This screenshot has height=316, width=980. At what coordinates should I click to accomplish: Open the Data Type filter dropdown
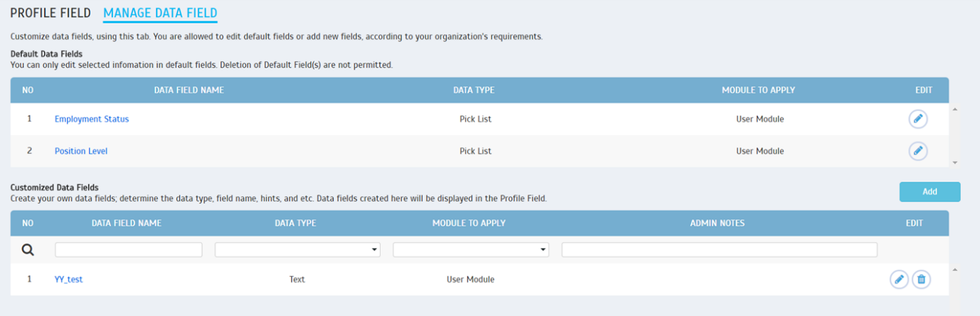point(297,250)
